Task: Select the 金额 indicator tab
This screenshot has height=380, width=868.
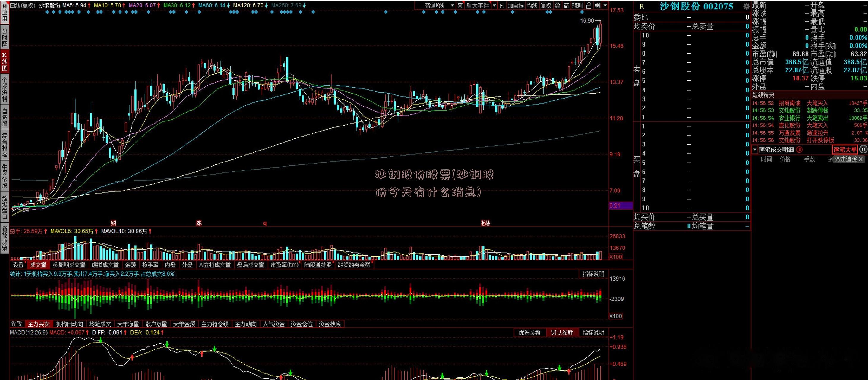Action: [x=130, y=265]
